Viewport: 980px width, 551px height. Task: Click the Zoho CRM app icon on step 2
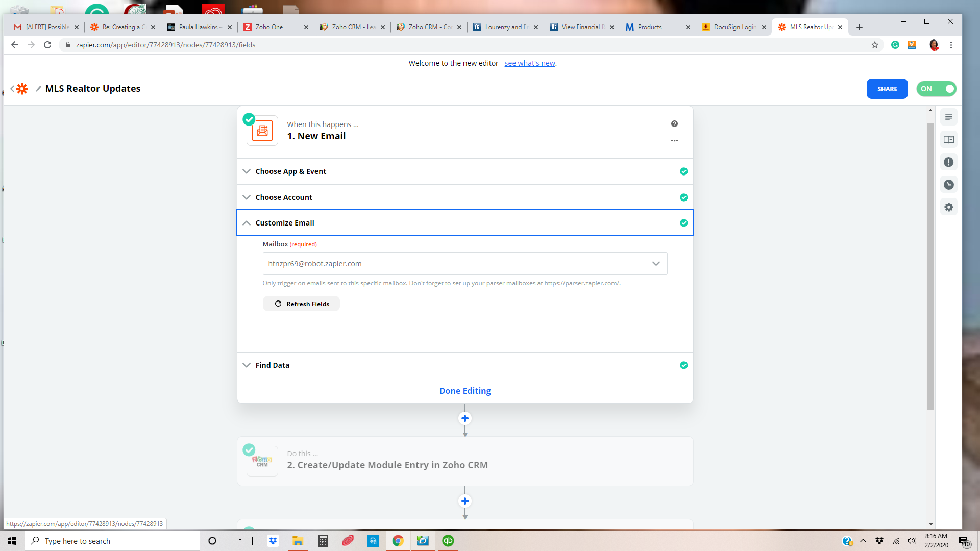tap(262, 461)
